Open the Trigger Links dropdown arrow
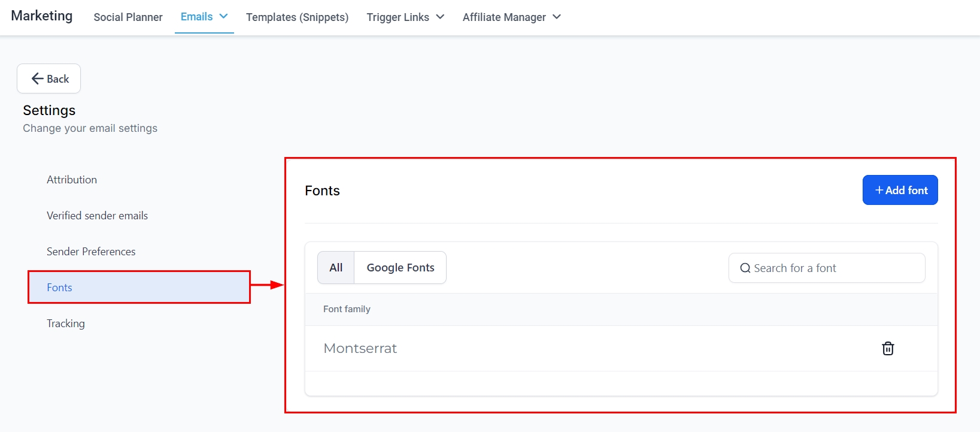Screen dimensions: 980x432 (x=440, y=17)
